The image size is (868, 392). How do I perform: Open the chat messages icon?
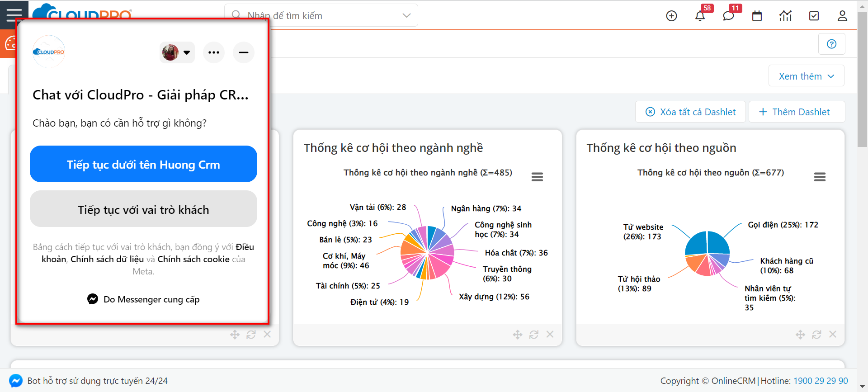pos(728,16)
